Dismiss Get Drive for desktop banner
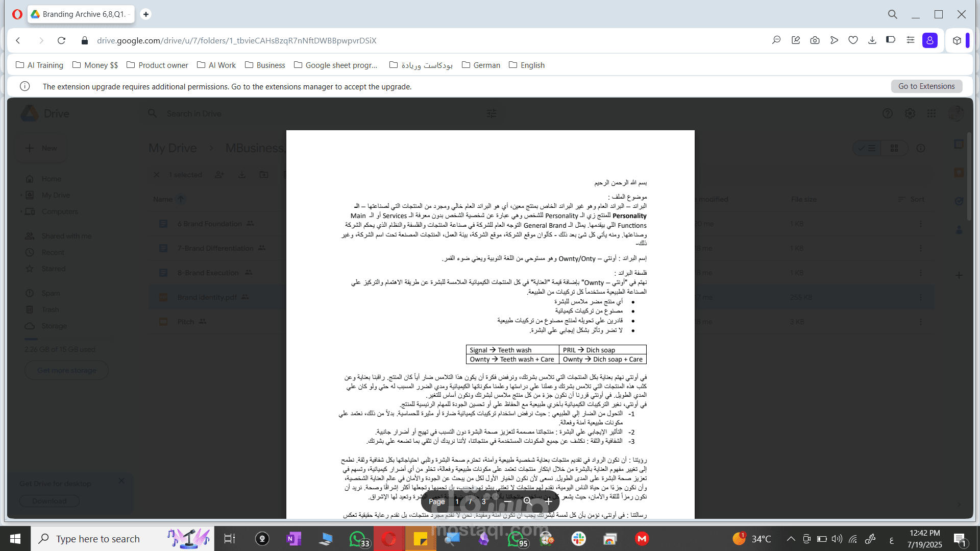 (121, 481)
